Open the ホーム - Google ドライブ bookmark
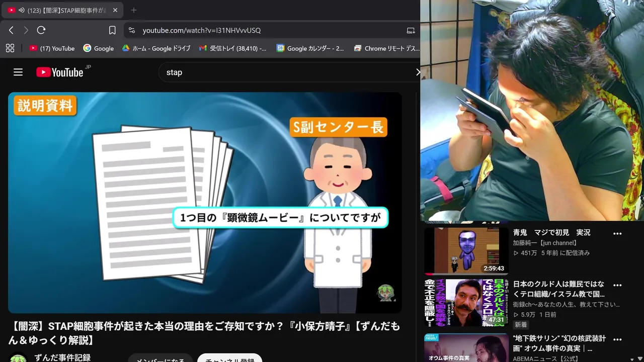 (x=156, y=48)
